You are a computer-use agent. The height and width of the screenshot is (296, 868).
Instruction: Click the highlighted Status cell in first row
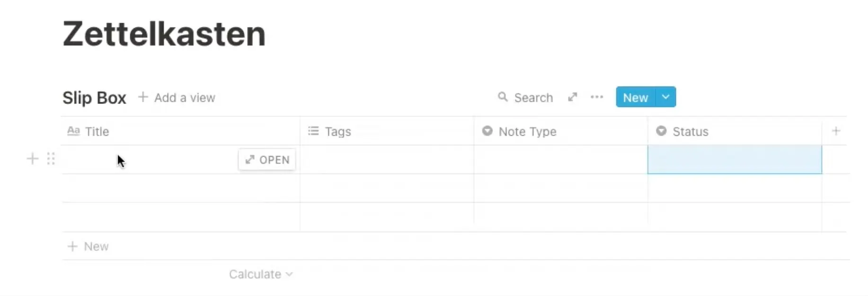pyautogui.click(x=734, y=160)
